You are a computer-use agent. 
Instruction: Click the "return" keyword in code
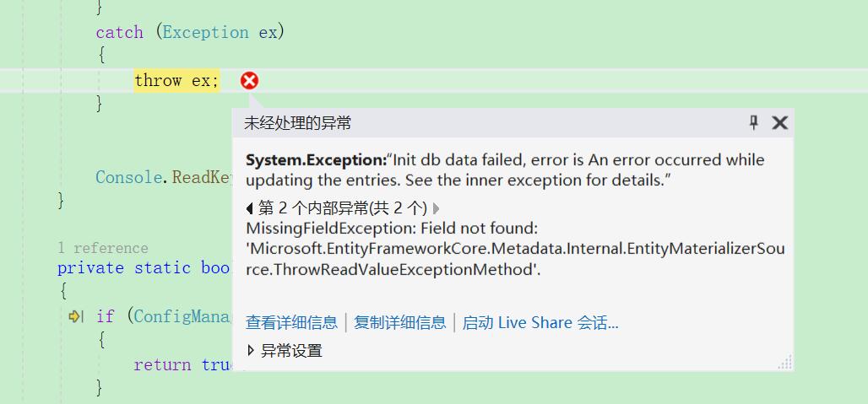[x=162, y=364]
